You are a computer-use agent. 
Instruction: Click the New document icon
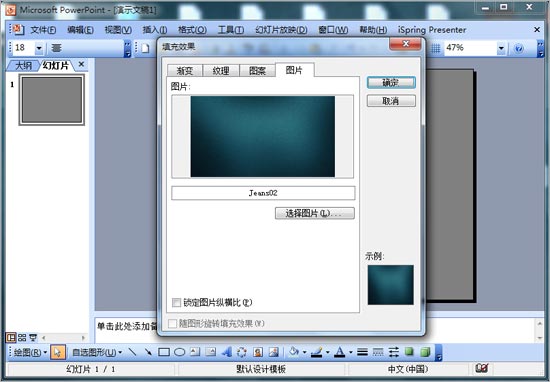(145, 48)
